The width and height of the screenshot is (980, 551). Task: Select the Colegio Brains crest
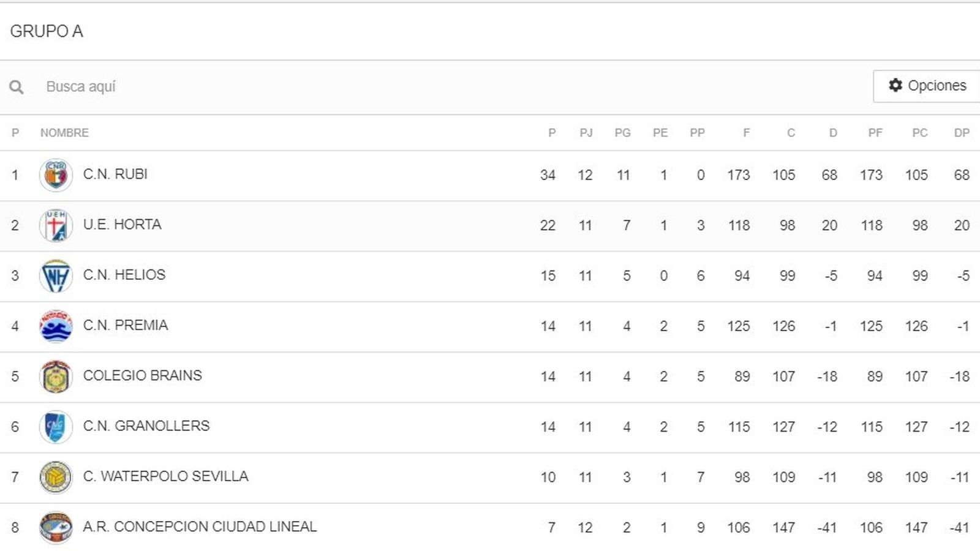(x=56, y=375)
